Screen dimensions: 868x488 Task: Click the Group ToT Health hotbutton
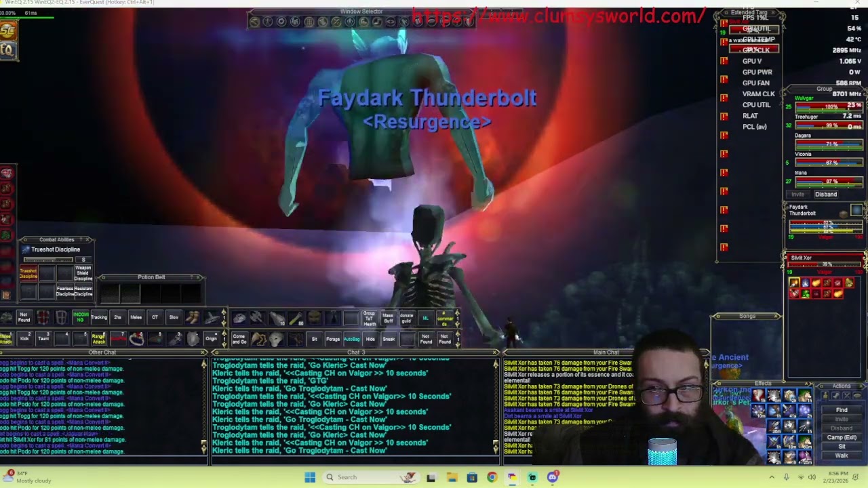point(370,318)
